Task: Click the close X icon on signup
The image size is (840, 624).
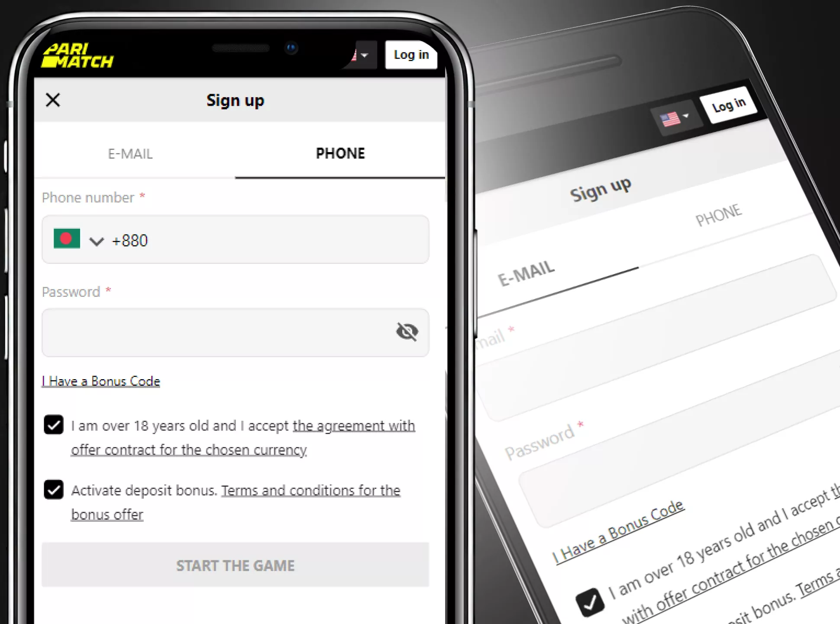Action: [x=52, y=99]
